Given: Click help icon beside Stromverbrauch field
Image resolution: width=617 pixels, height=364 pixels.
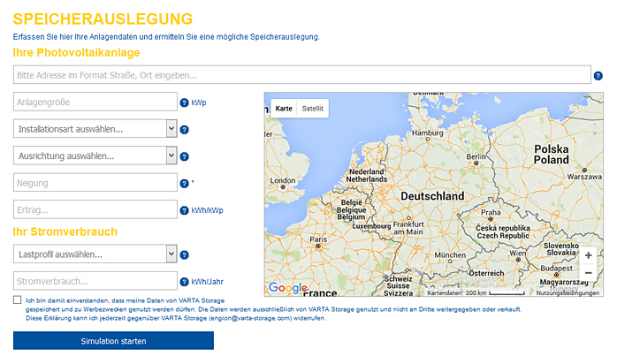Looking at the screenshot, I should (x=184, y=282).
